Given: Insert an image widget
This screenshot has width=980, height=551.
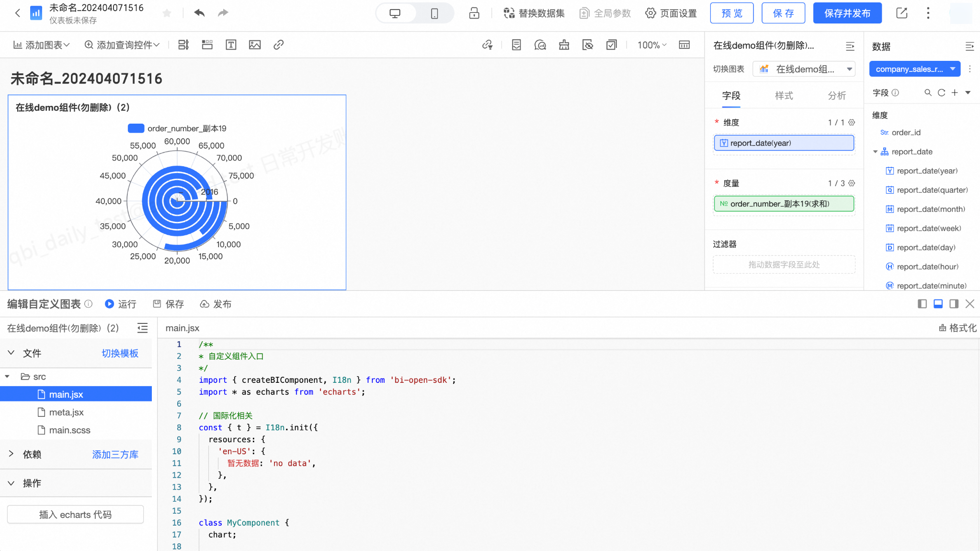Looking at the screenshot, I should coord(255,45).
